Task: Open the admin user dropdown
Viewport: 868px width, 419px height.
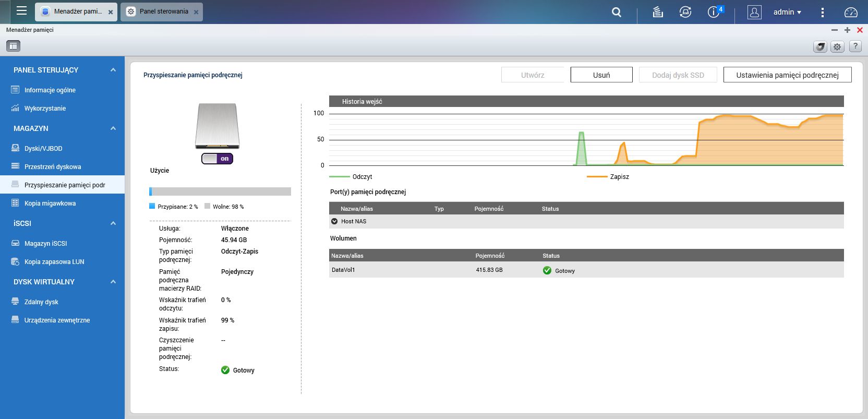Action: (x=787, y=12)
